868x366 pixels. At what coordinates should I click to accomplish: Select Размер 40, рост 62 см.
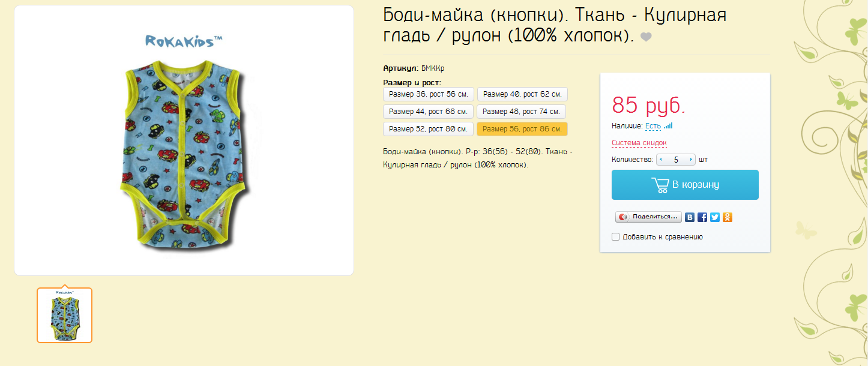pyautogui.click(x=522, y=94)
